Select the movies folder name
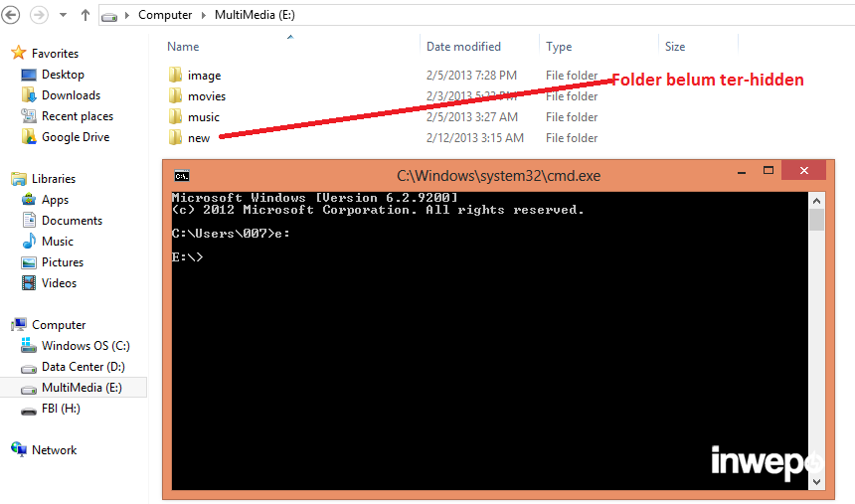This screenshot has width=855, height=504. [207, 96]
